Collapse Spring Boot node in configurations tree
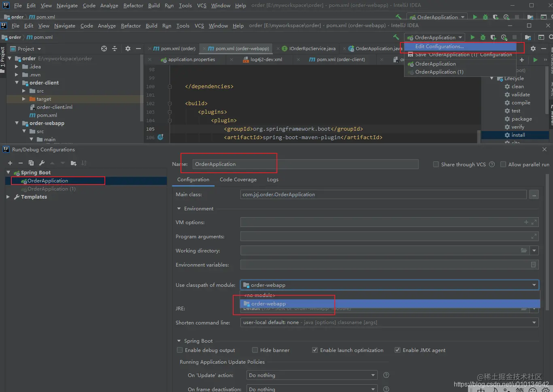Screen dimensions: 553x392 pyautogui.click(x=8, y=172)
